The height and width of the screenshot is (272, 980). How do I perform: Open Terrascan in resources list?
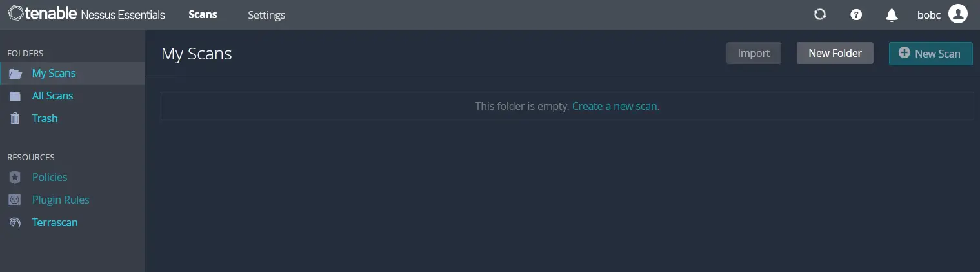pos(55,222)
